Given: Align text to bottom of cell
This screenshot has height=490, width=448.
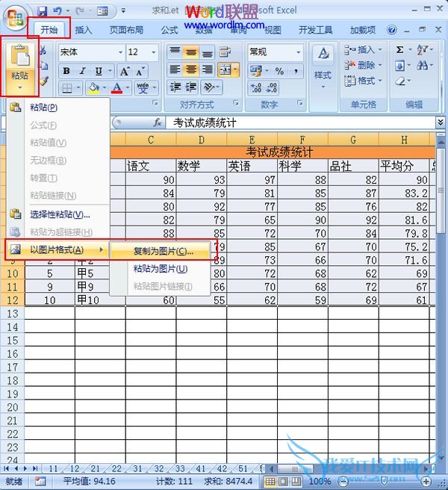Looking at the screenshot, I should (207, 52).
